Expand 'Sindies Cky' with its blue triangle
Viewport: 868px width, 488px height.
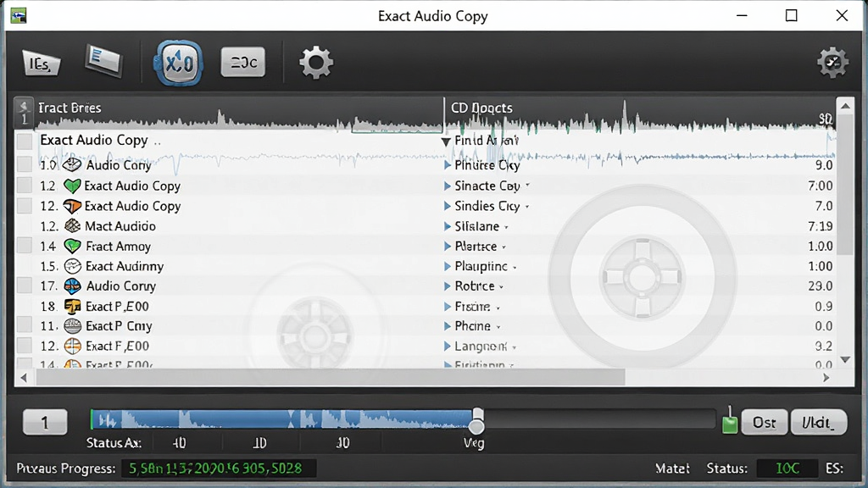click(448, 207)
